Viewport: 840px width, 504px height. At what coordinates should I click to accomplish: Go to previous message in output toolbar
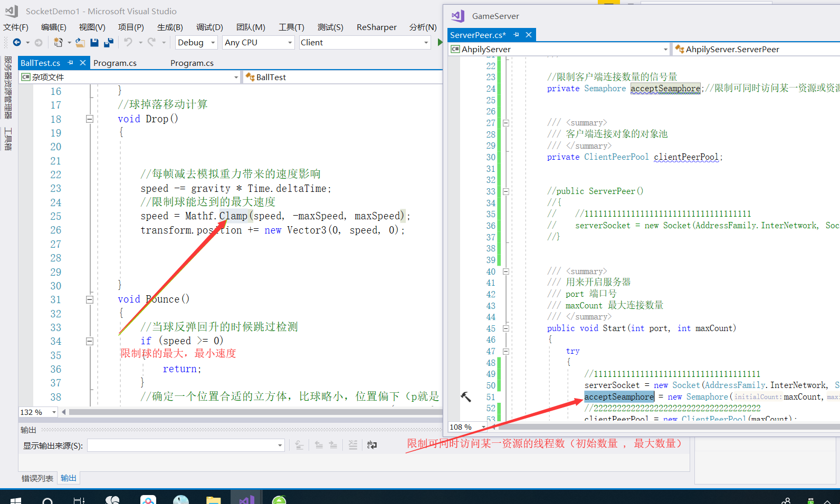[319, 445]
